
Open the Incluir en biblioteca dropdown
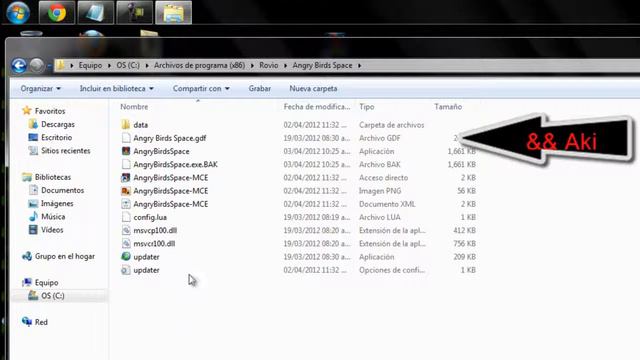pos(116,89)
